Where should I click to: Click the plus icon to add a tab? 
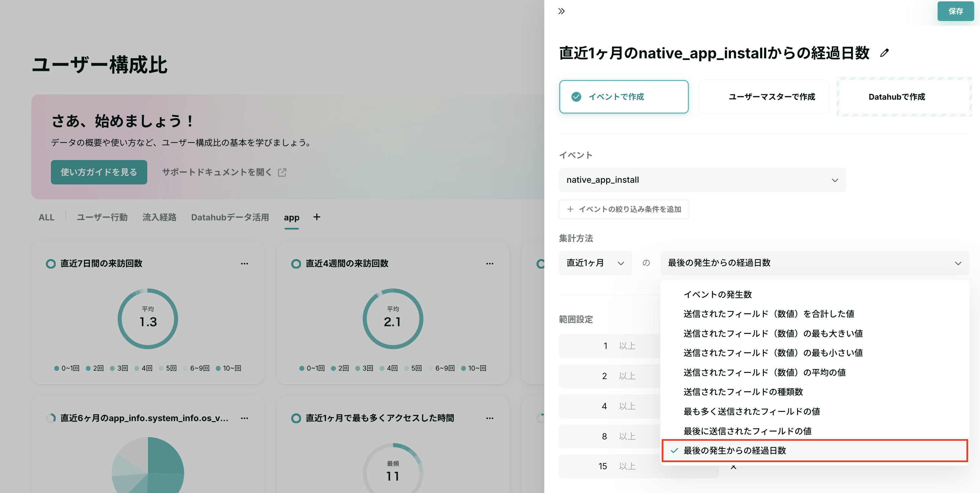coord(317,217)
